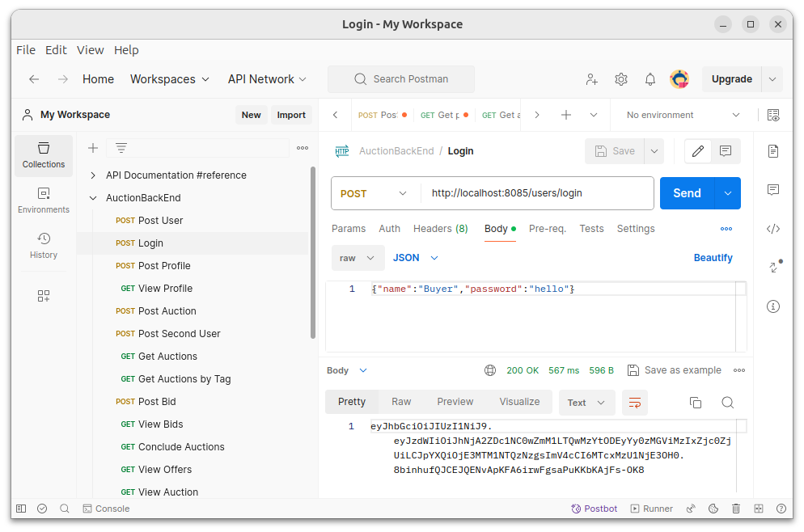Open the Edit menu
Viewport: 804px width, 532px height.
(56, 49)
